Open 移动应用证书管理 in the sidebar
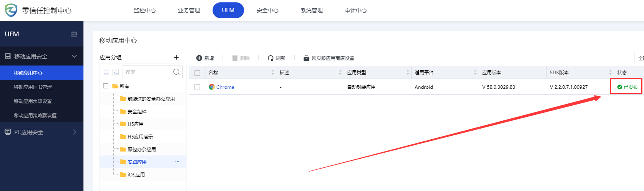 (33, 87)
